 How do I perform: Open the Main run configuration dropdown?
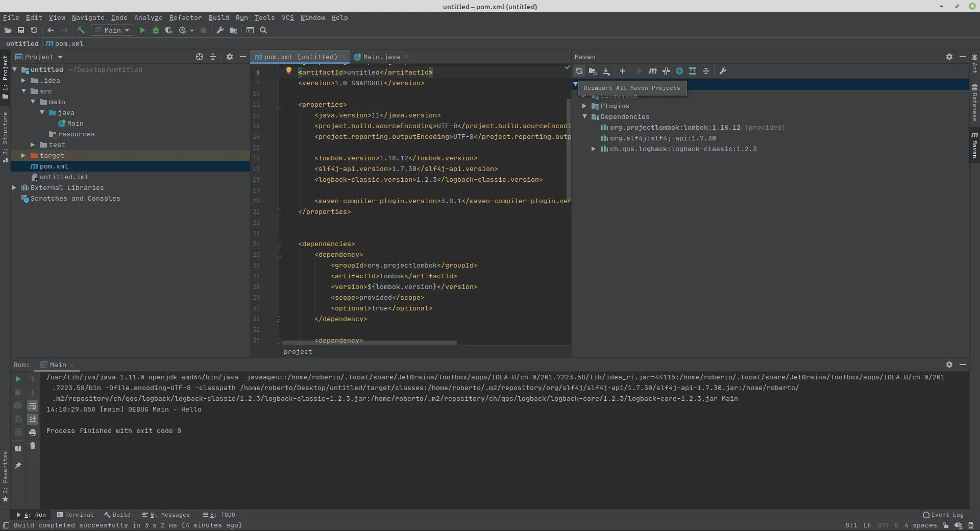112,31
